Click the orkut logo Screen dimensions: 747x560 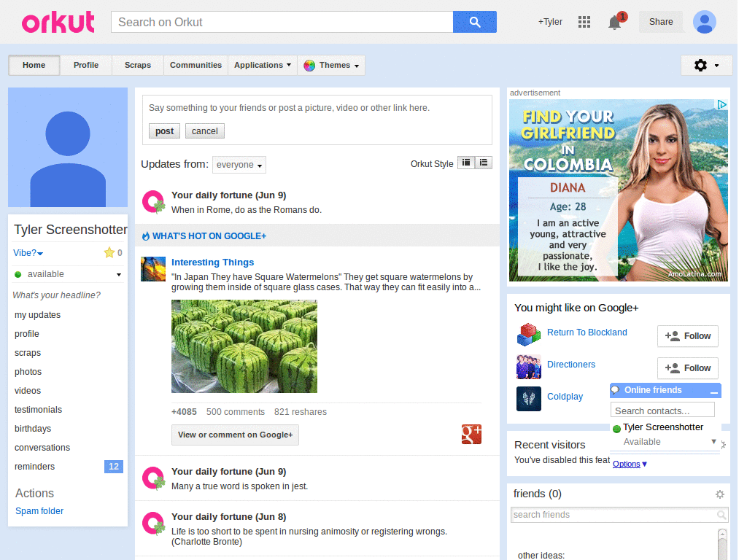[x=58, y=23]
